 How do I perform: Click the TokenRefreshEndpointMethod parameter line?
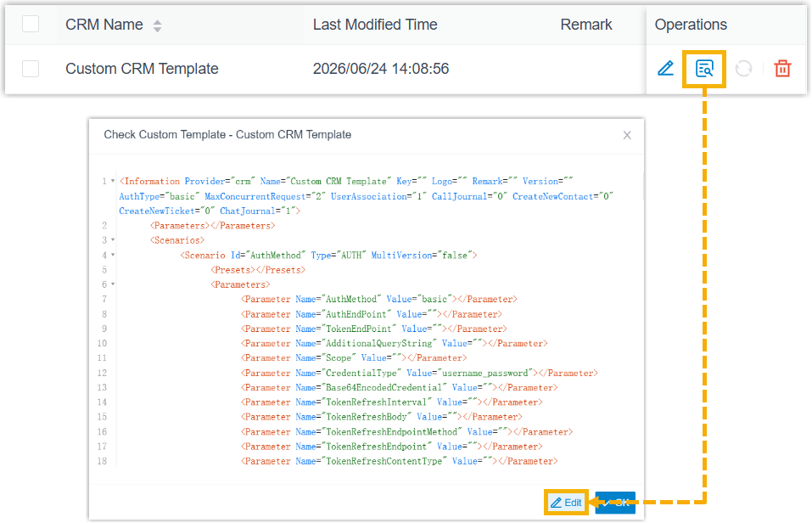point(406,431)
